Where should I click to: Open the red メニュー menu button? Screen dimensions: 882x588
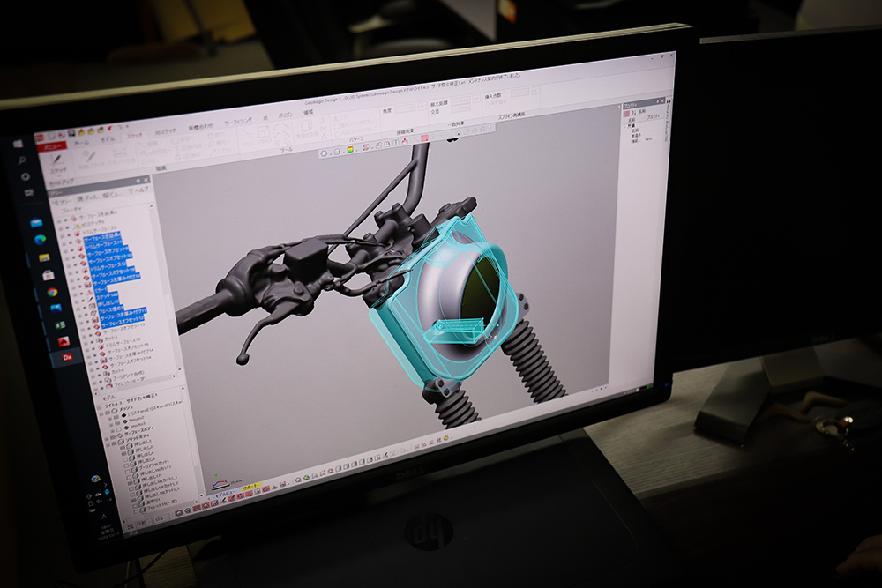click(x=52, y=146)
